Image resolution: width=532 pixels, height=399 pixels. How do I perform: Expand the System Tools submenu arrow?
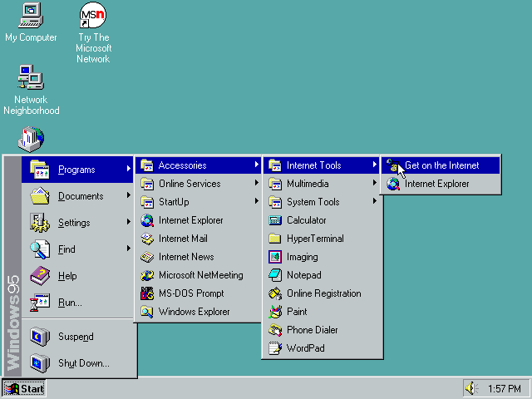point(375,201)
